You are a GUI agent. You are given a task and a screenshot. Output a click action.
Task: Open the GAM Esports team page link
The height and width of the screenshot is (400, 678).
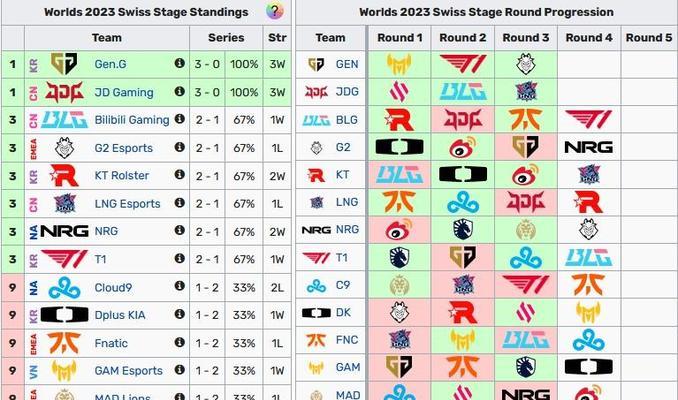(128, 371)
